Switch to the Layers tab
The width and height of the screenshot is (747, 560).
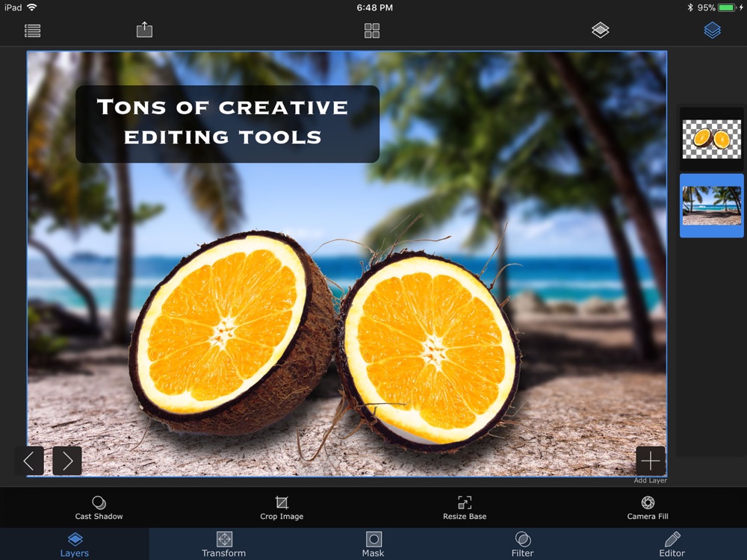point(75,544)
